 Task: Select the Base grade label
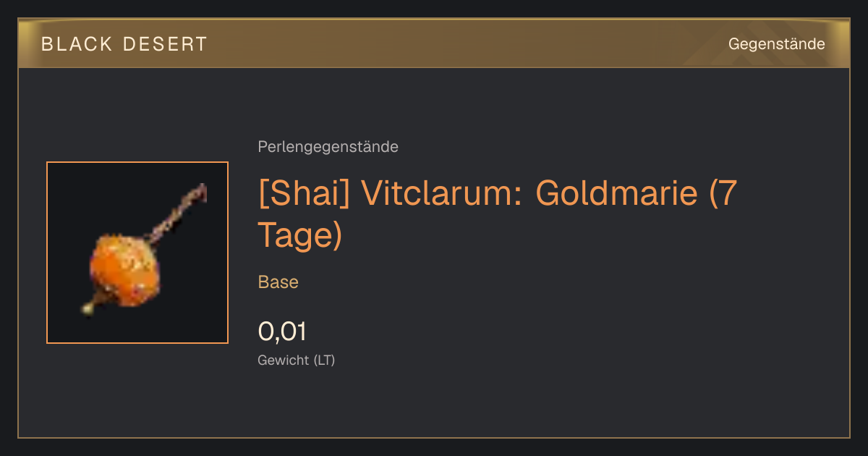point(278,282)
